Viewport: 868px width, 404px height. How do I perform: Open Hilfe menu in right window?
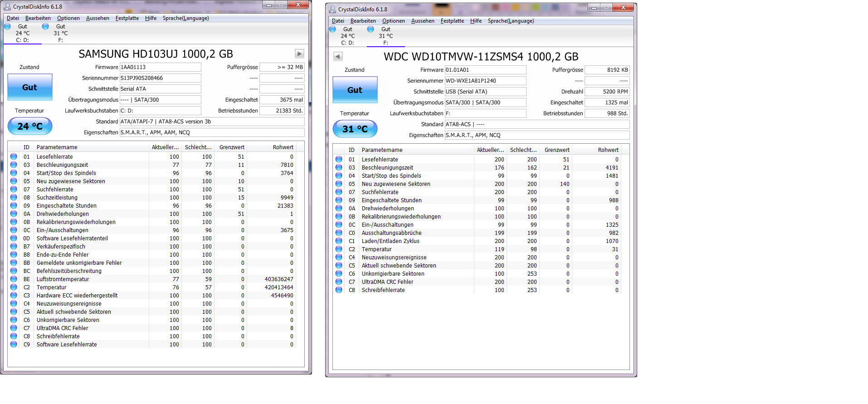click(x=476, y=21)
